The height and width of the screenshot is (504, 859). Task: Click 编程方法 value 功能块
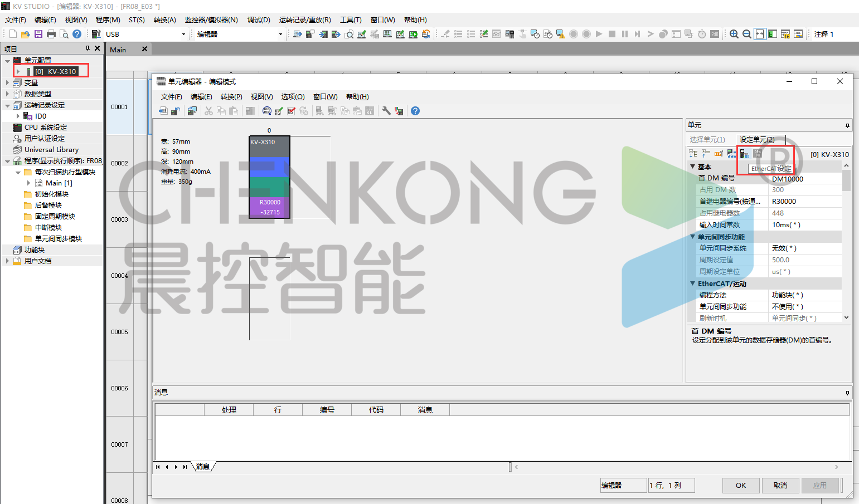[805, 295]
